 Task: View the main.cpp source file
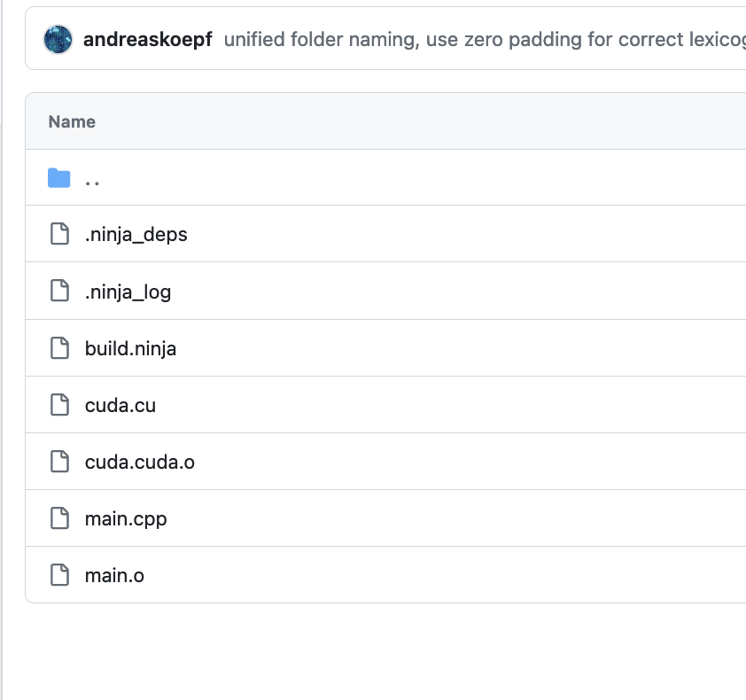coord(126,519)
